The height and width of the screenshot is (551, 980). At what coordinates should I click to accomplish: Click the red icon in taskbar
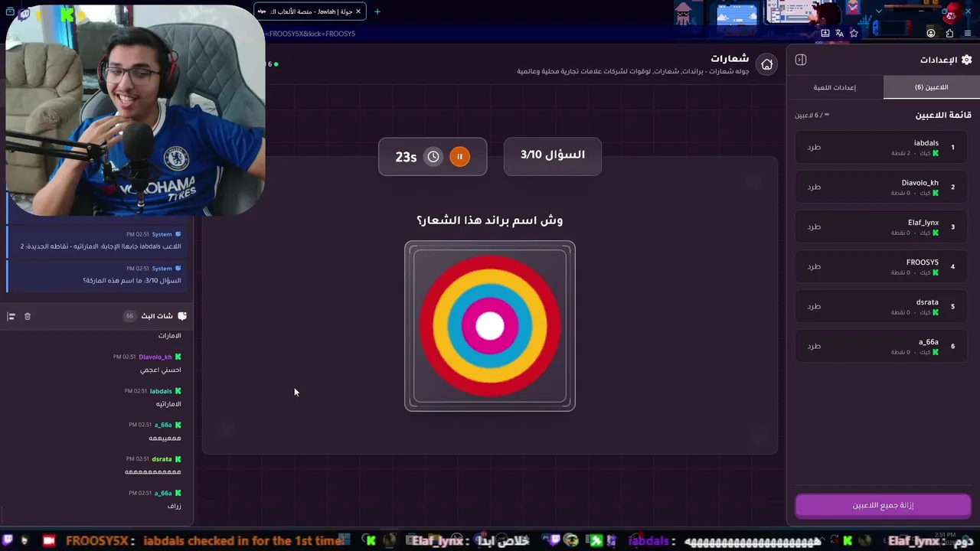[49, 540]
